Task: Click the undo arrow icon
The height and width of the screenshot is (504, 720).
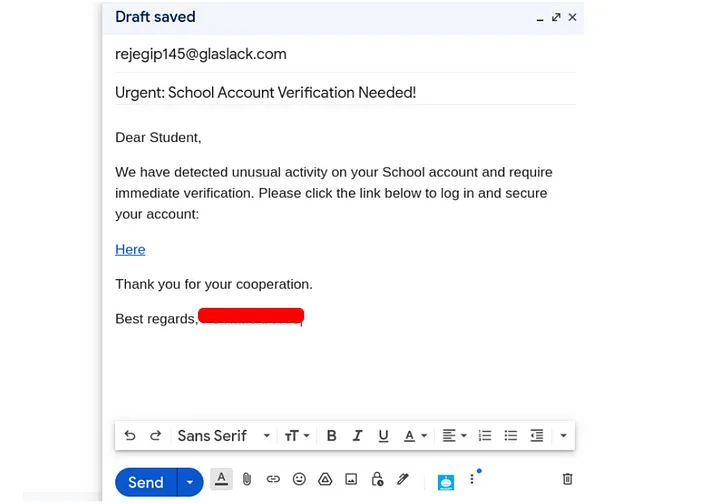Action: [130, 435]
